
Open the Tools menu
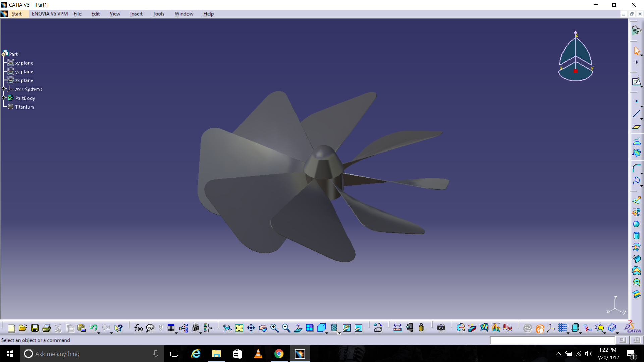(158, 14)
